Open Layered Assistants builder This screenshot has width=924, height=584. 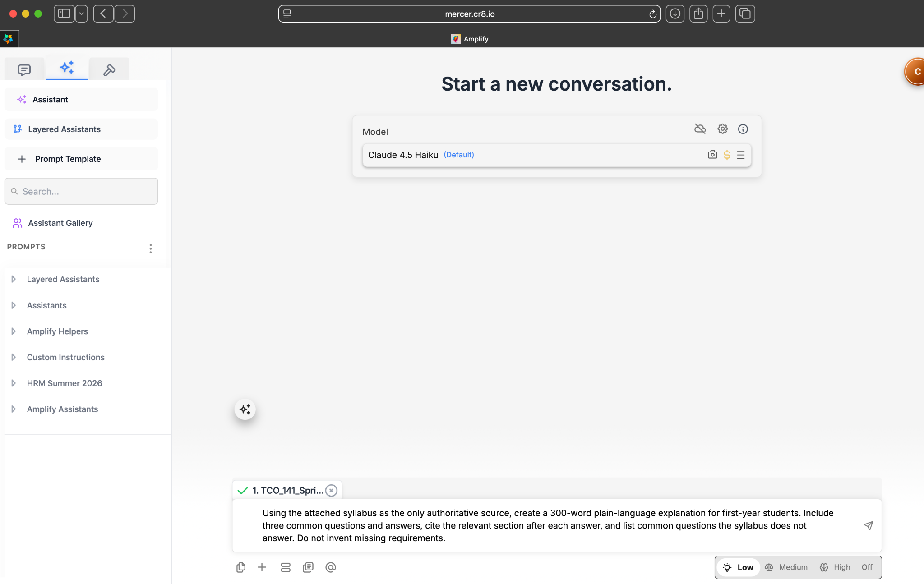81,129
